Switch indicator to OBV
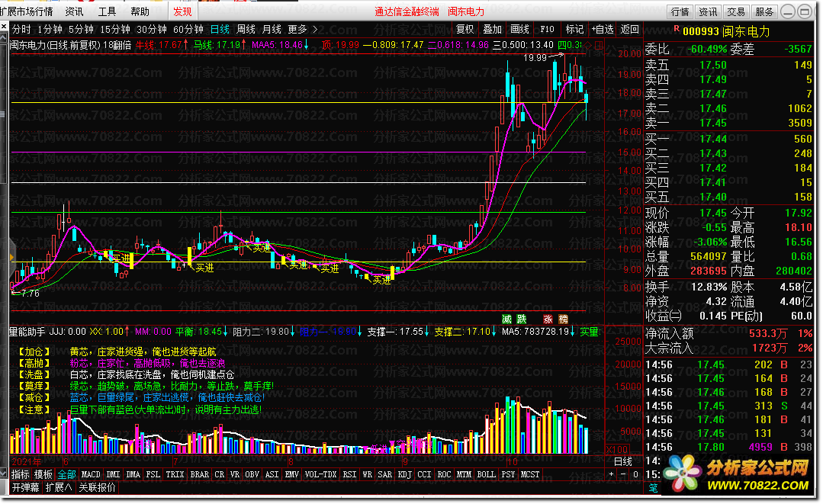Viewport: 823px width, 504px height. pyautogui.click(x=252, y=474)
